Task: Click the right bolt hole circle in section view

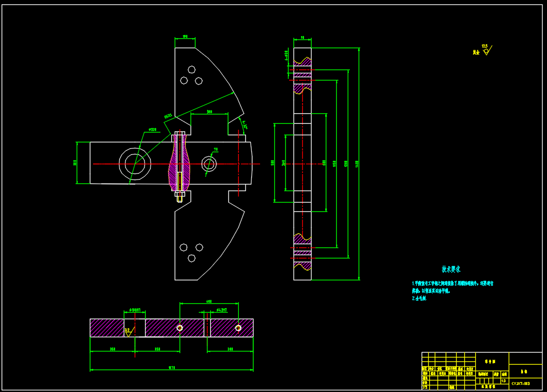Action: (x=238, y=328)
